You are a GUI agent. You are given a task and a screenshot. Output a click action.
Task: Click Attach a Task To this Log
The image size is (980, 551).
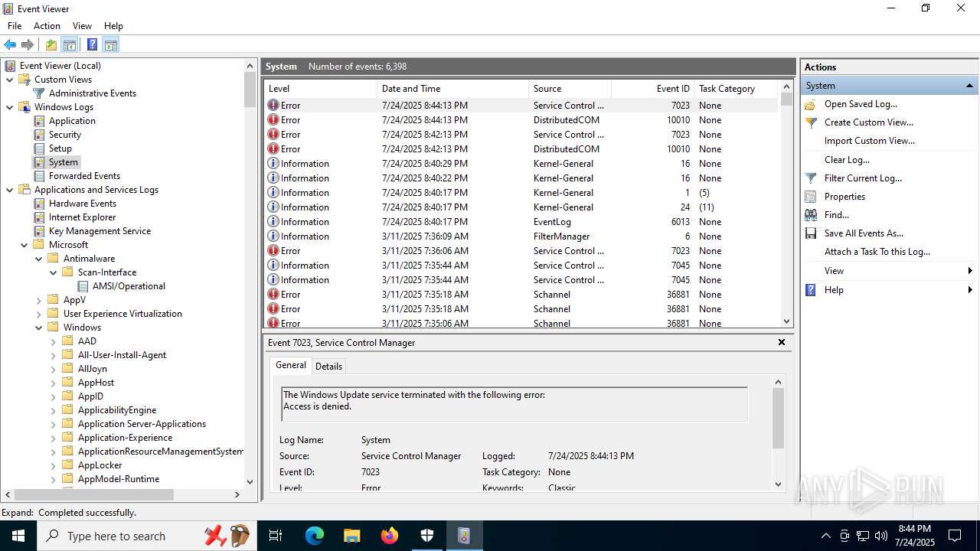(x=877, y=252)
